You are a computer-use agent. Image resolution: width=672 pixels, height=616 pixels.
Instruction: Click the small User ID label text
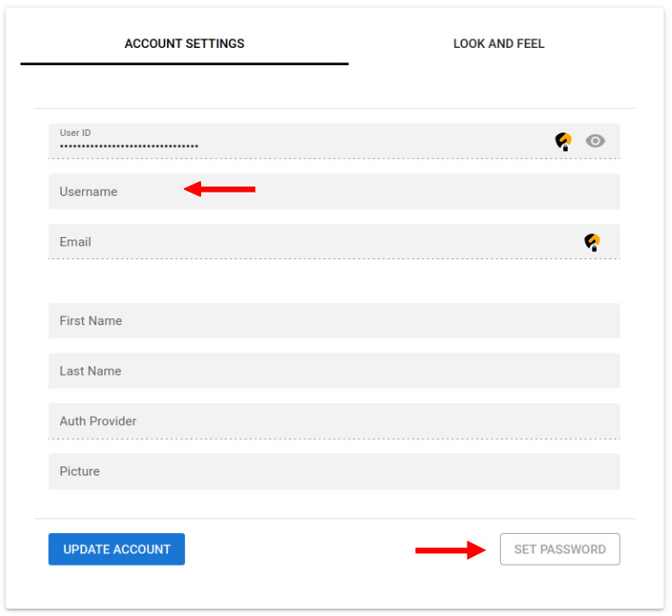coord(74,133)
